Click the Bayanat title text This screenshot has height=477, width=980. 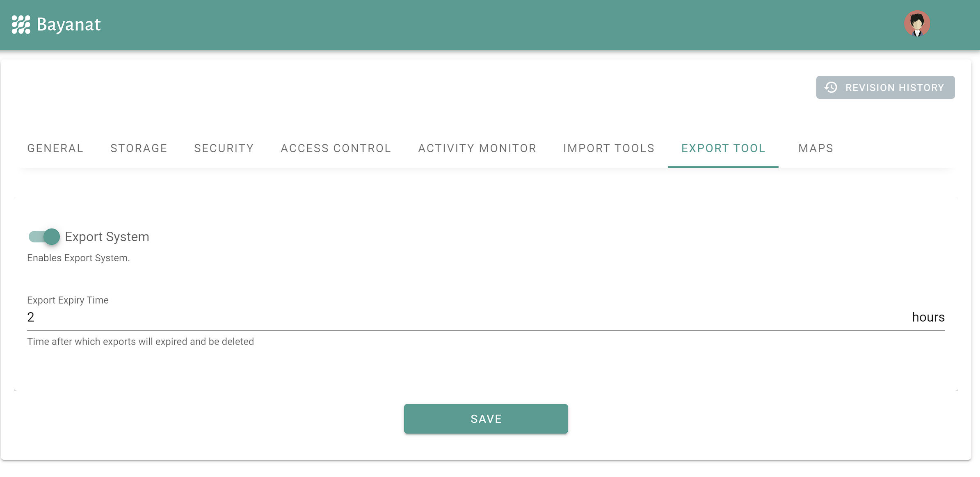point(69,25)
